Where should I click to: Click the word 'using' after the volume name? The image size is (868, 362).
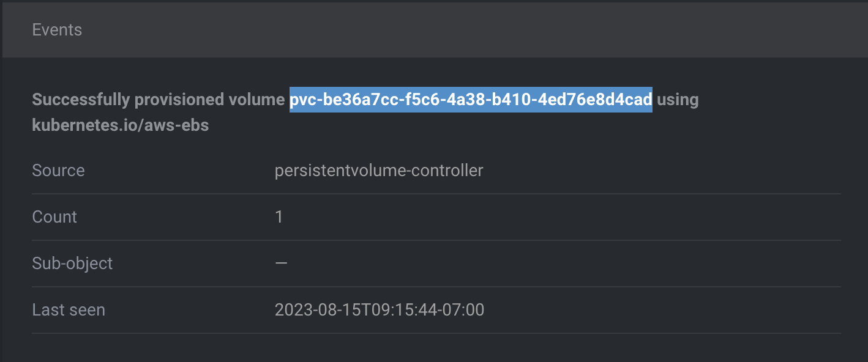[x=678, y=100]
